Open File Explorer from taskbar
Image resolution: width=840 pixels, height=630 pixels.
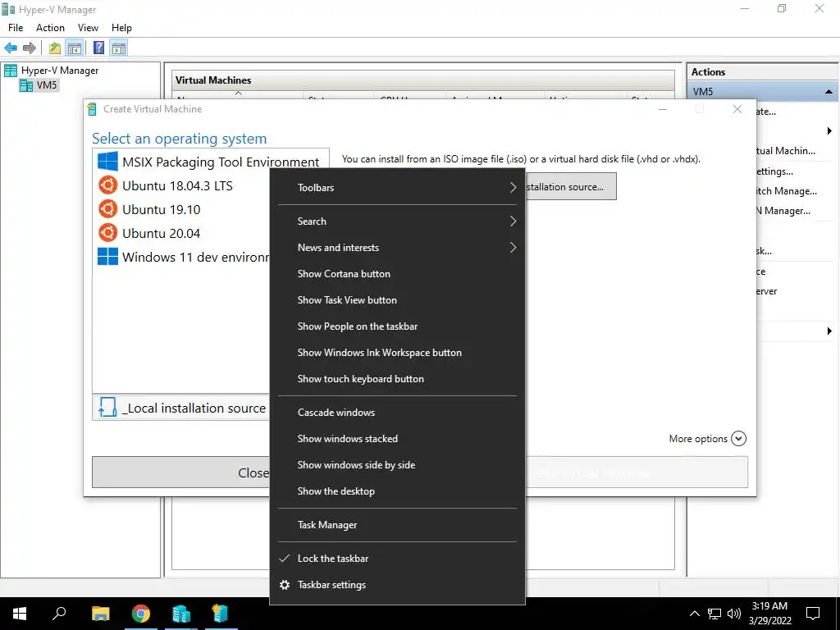(x=101, y=614)
